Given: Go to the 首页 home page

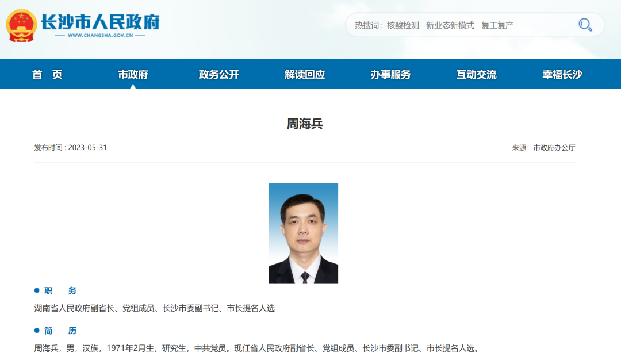Looking at the screenshot, I should click(x=47, y=74).
